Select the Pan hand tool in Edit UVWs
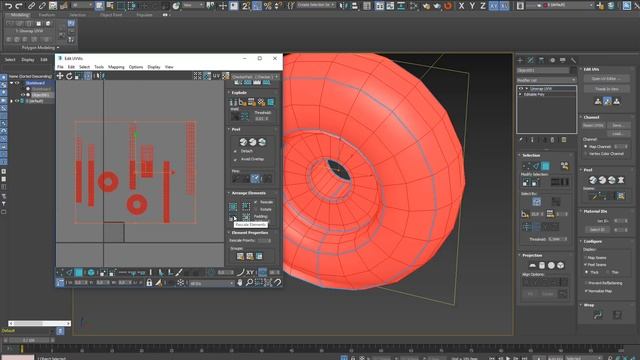This screenshot has height=360, width=640. point(240,282)
